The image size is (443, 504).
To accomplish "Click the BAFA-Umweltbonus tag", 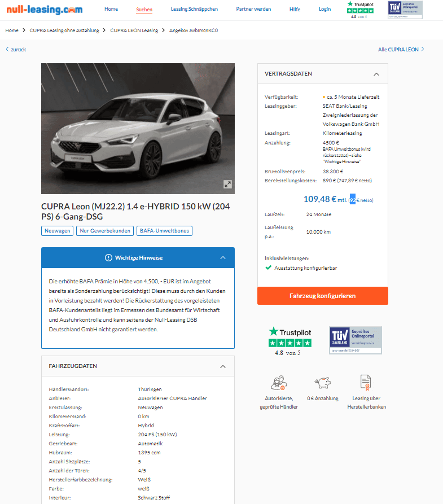I will click(x=164, y=231).
